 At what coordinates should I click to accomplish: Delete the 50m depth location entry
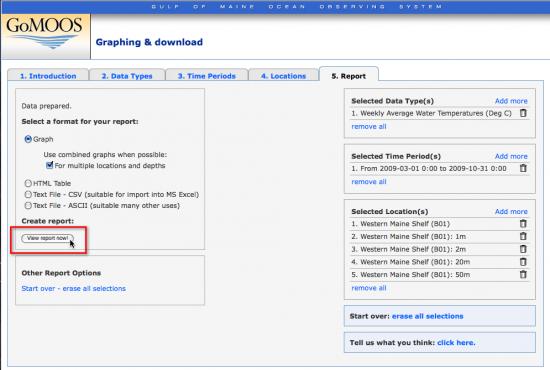(523, 274)
